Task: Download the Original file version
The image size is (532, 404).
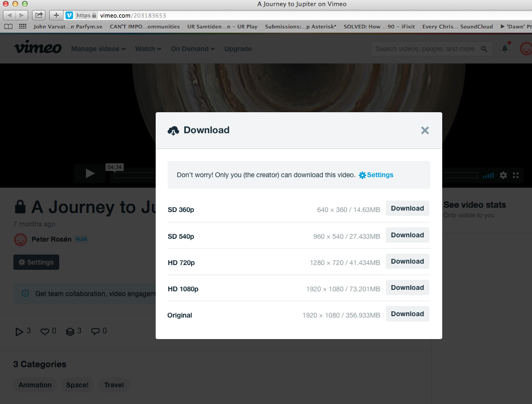Action: 407,314
